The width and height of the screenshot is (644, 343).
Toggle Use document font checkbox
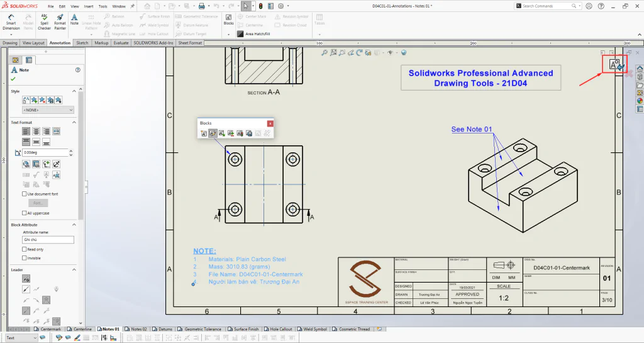pos(25,194)
